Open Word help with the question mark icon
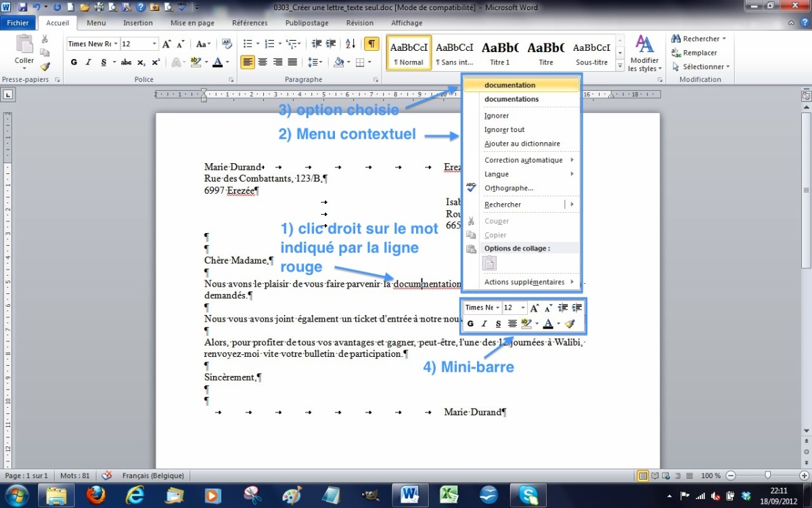 [805, 22]
